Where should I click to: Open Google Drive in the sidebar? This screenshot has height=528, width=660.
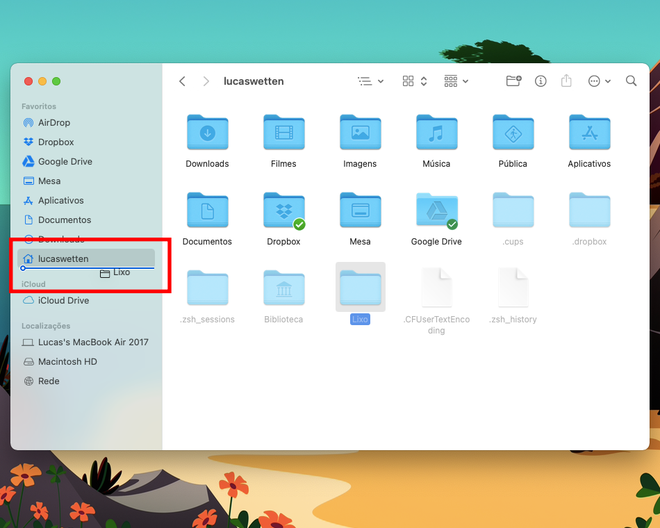[x=86, y=161]
